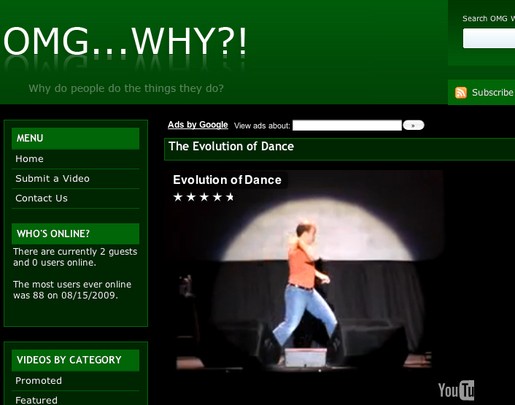The image size is (515, 405).
Task: Click the Ads by Google go arrow button
Action: [413, 125]
